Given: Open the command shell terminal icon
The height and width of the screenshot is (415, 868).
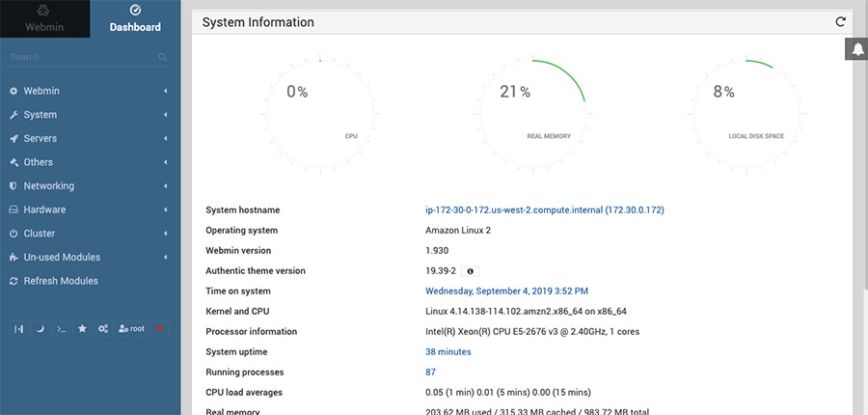Looking at the screenshot, I should tap(61, 328).
